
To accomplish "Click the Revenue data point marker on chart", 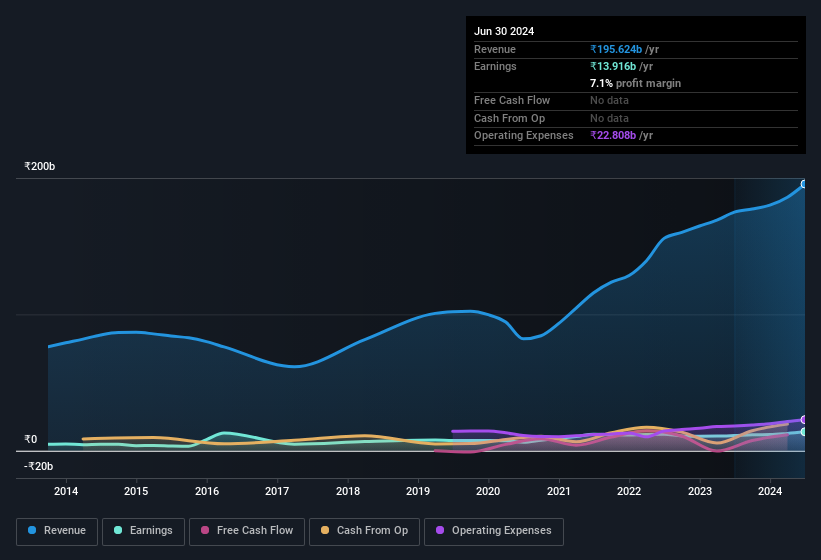I will coord(804,184).
